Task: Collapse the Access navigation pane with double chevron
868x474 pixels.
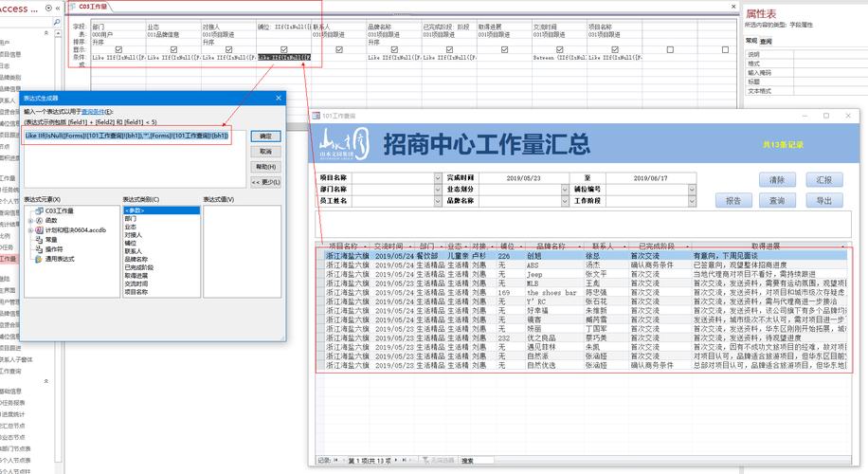Action: 58,9
